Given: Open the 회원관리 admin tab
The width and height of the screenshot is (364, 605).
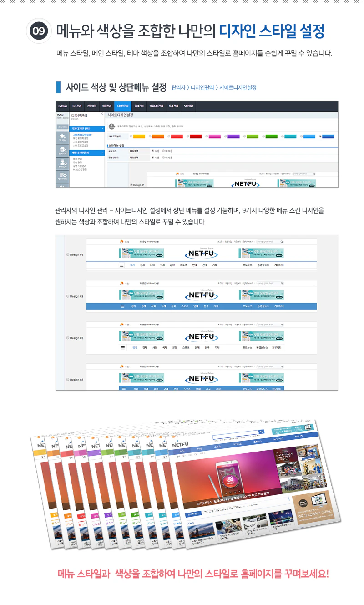Looking at the screenshot, I should point(107,106).
